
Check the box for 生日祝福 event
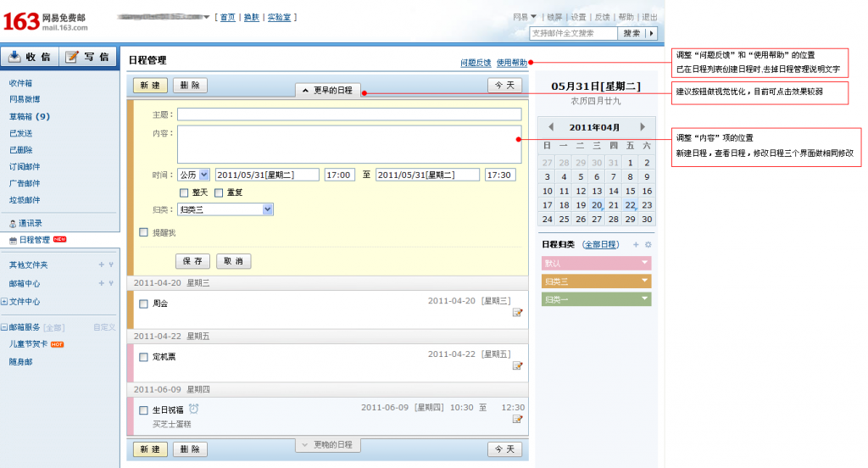click(x=144, y=410)
